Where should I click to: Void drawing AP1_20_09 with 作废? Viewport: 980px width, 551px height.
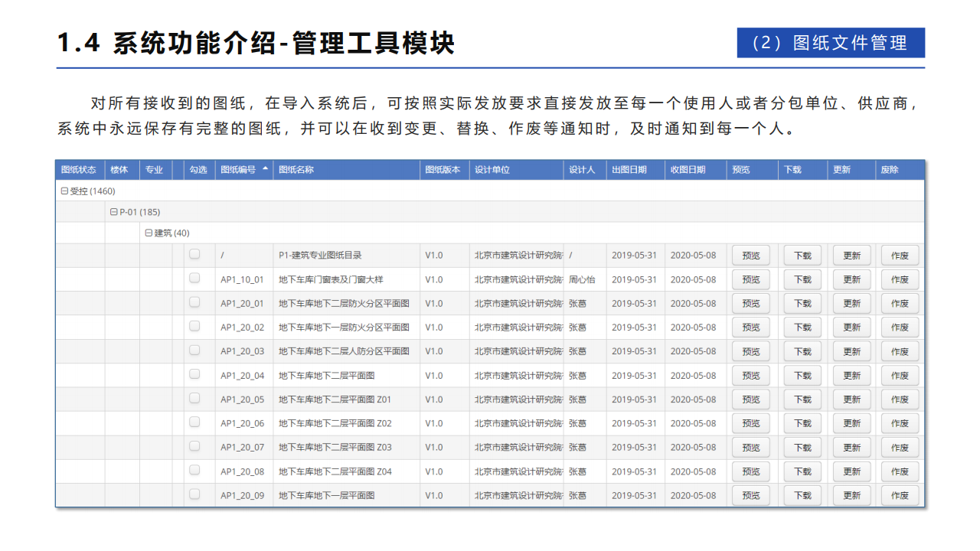(900, 496)
